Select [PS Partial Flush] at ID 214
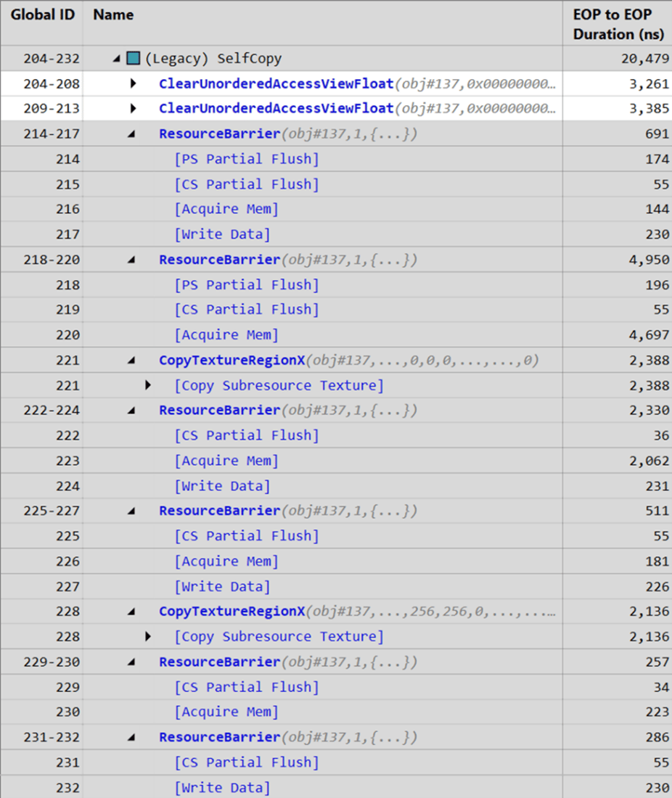 [x=247, y=159]
